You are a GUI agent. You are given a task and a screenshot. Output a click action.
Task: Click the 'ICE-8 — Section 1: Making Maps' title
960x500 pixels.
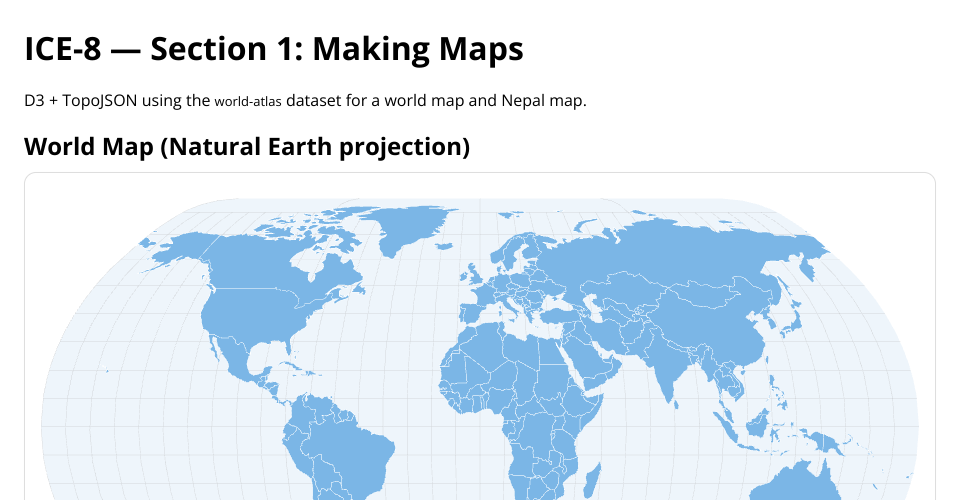pos(273,48)
